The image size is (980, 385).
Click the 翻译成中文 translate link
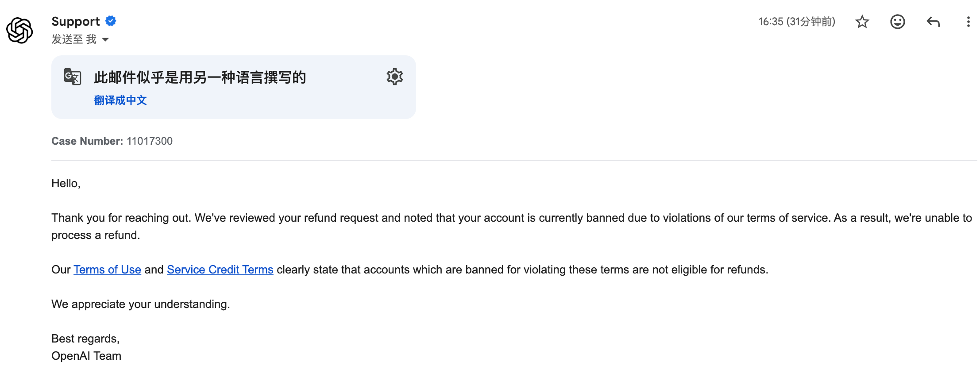(x=120, y=100)
